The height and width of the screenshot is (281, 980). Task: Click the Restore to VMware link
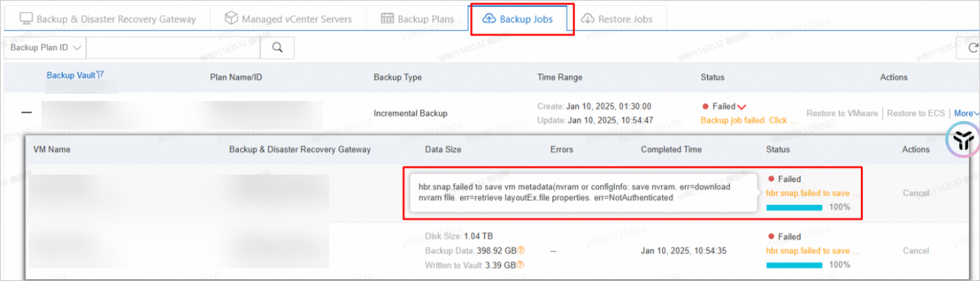tap(842, 113)
